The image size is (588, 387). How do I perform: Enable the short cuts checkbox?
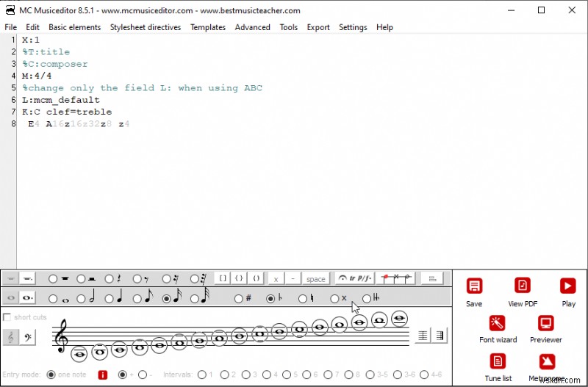pos(7,317)
